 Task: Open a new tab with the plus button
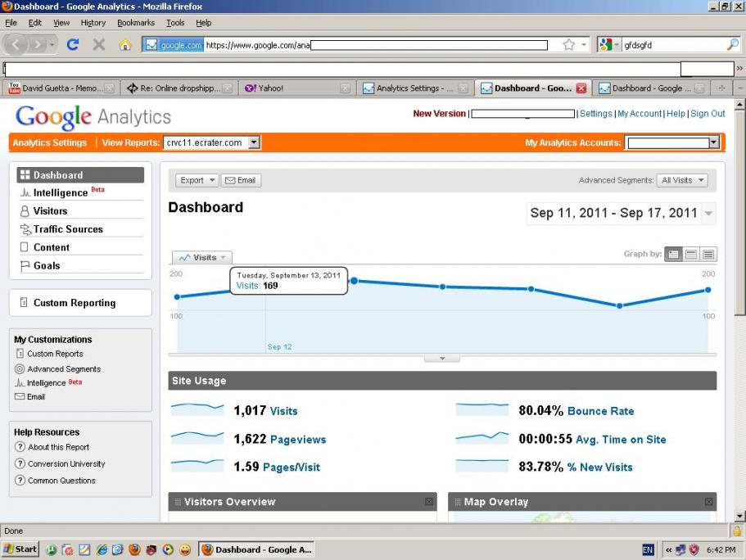[x=721, y=88]
